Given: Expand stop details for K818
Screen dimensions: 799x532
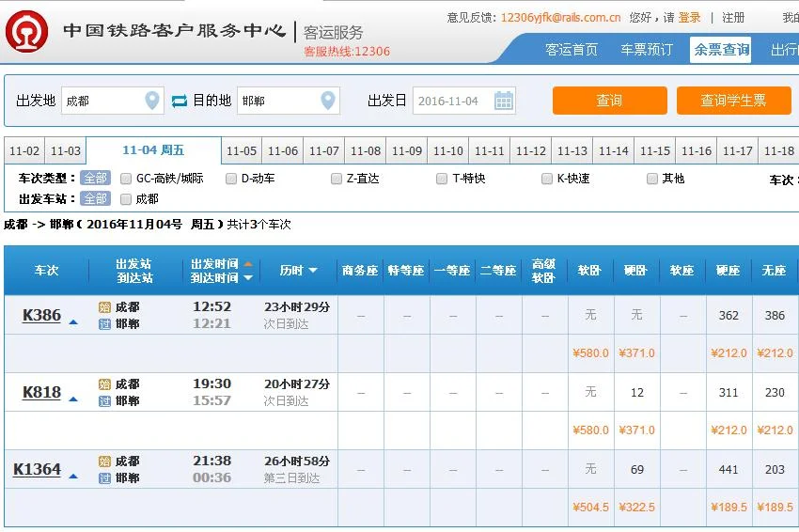Looking at the screenshot, I should (x=73, y=399).
